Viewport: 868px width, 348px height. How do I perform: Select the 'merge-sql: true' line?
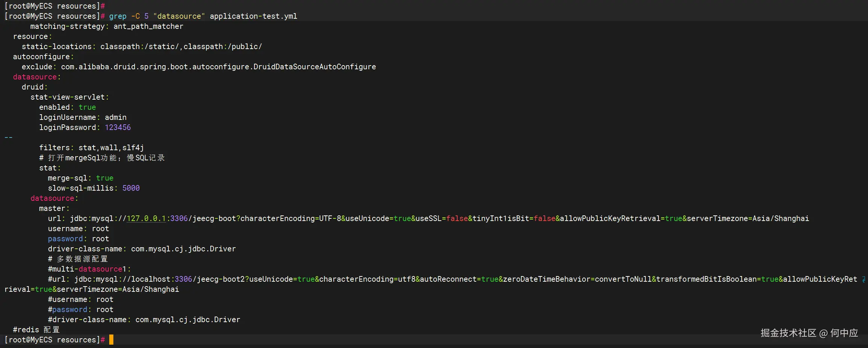(x=80, y=178)
